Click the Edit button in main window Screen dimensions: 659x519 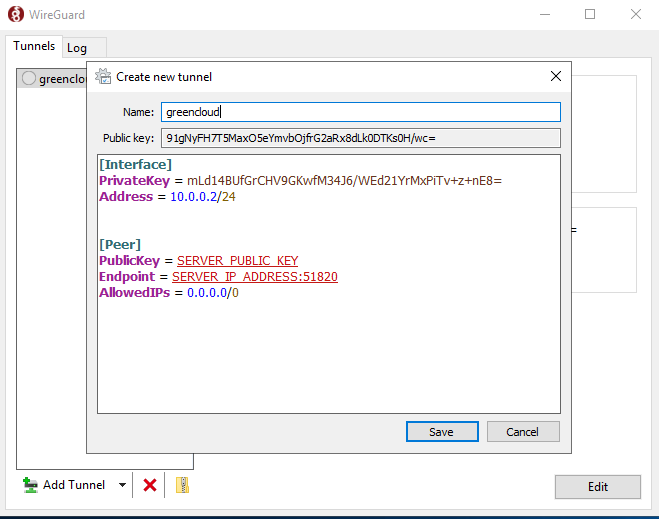click(598, 487)
